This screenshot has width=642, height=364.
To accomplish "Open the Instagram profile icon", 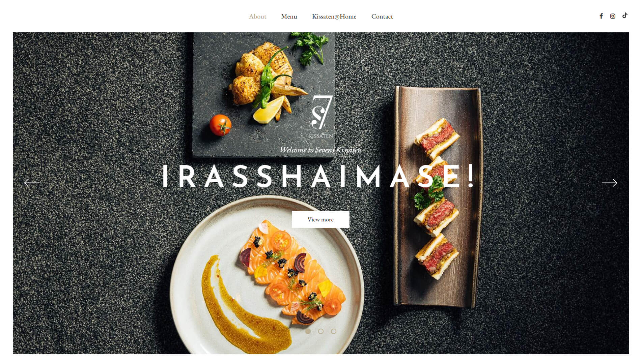I will [x=613, y=16].
